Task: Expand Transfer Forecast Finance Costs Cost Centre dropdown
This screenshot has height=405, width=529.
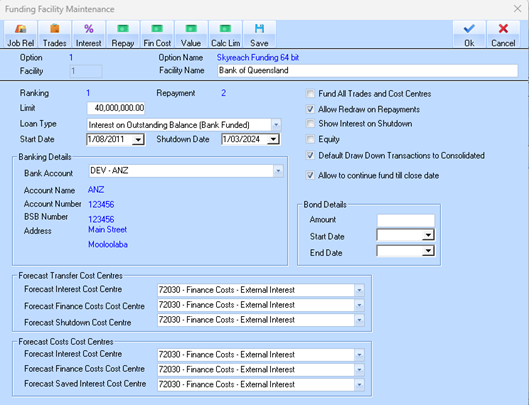Action: point(359,305)
